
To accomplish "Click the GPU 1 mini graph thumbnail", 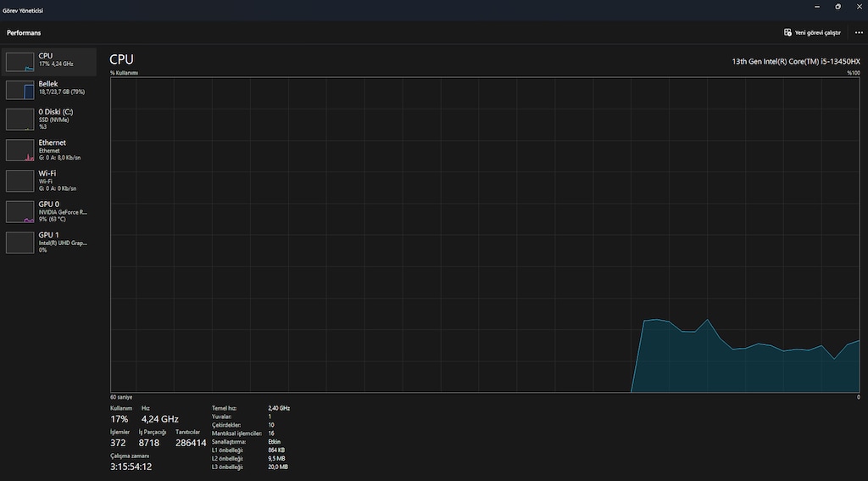I will (x=20, y=243).
